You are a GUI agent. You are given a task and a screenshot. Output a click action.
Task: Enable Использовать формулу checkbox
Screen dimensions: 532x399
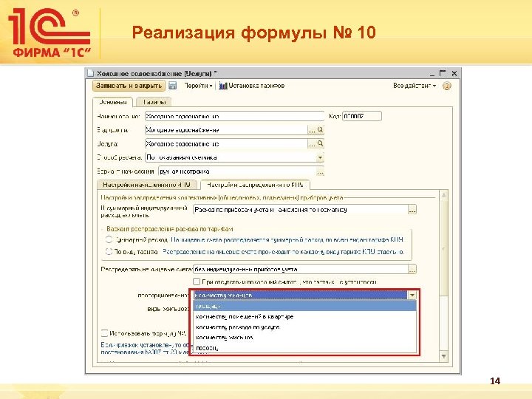point(104,333)
